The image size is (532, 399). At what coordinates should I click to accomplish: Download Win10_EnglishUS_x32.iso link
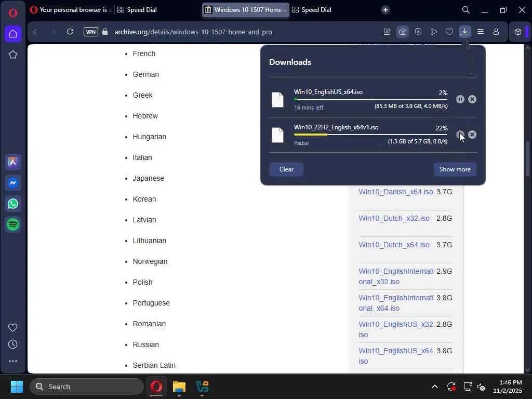click(x=396, y=329)
